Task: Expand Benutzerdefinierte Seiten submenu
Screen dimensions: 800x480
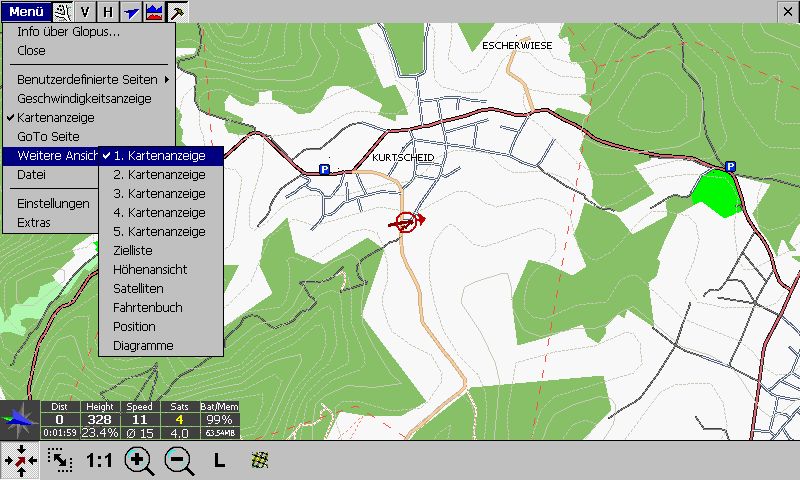Action: click(x=92, y=79)
